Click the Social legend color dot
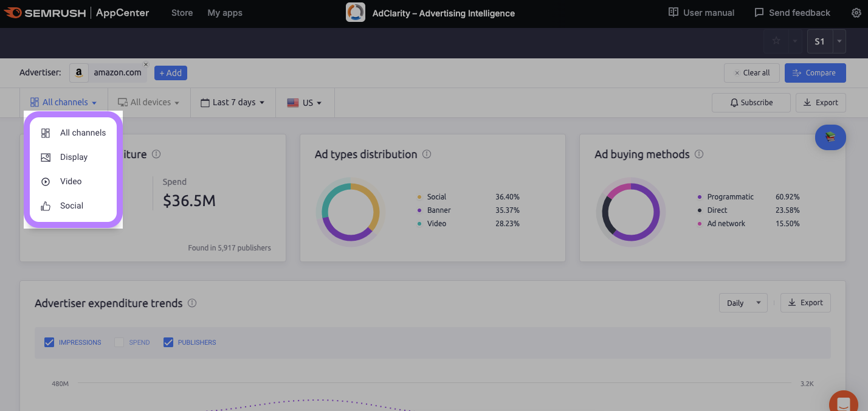This screenshot has width=868, height=411. [x=419, y=197]
